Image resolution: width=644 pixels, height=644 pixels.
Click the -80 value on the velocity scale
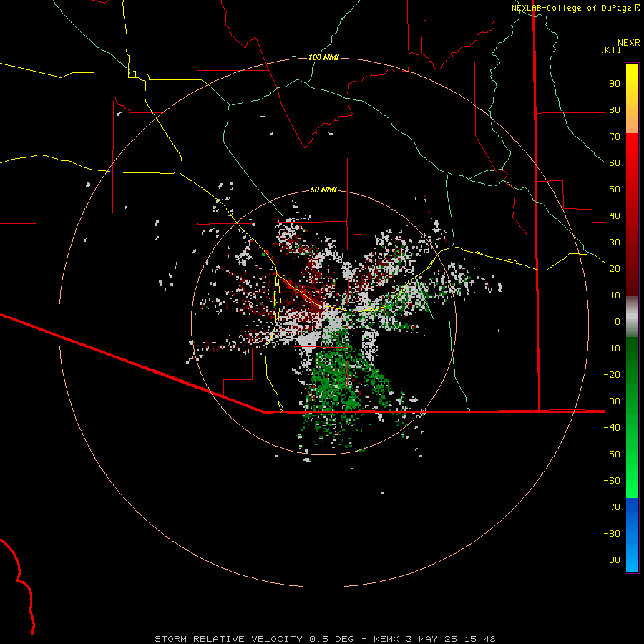tap(612, 534)
